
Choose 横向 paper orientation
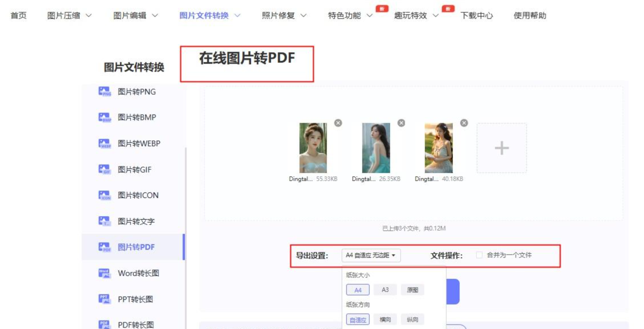click(x=385, y=319)
